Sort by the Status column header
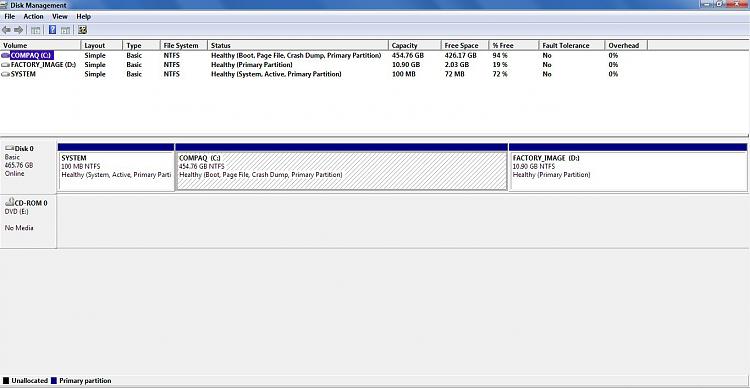750x389 pixels. tap(298, 45)
